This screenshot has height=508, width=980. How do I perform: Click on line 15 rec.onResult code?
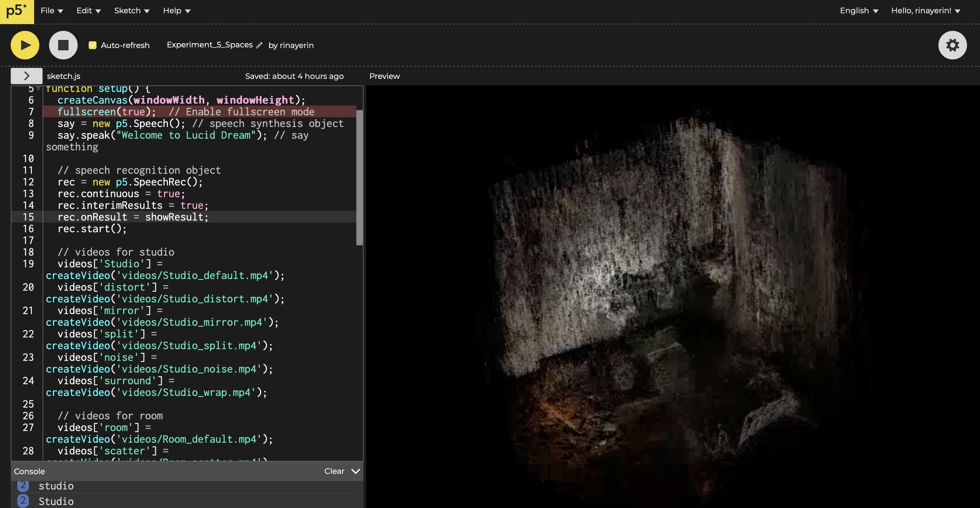(x=133, y=217)
